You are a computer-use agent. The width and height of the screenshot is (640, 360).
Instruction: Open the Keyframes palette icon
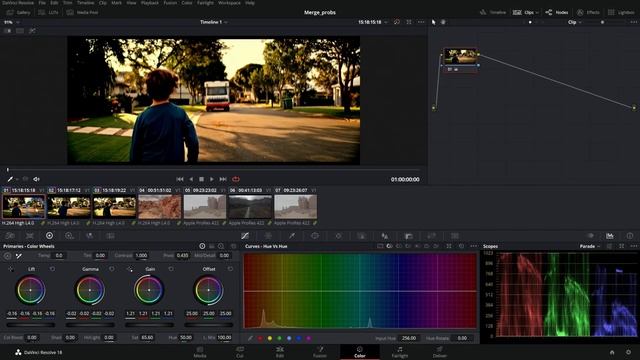click(x=590, y=236)
